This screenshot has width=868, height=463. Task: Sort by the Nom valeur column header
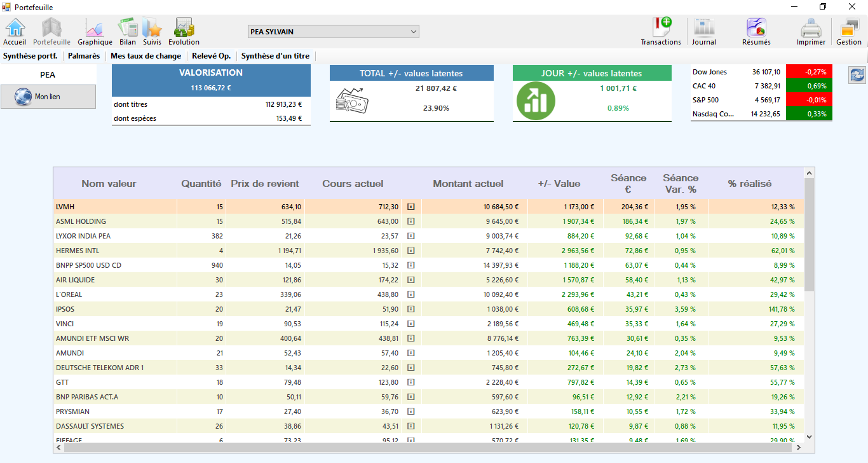[x=109, y=184]
